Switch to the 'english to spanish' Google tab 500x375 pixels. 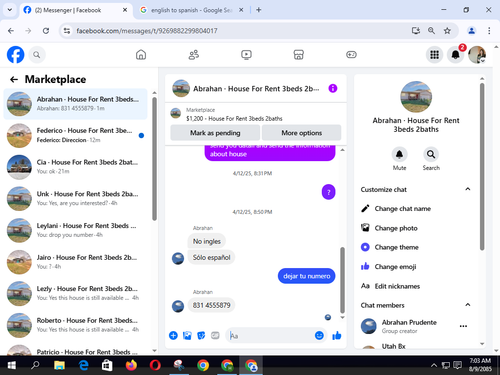[x=191, y=10]
